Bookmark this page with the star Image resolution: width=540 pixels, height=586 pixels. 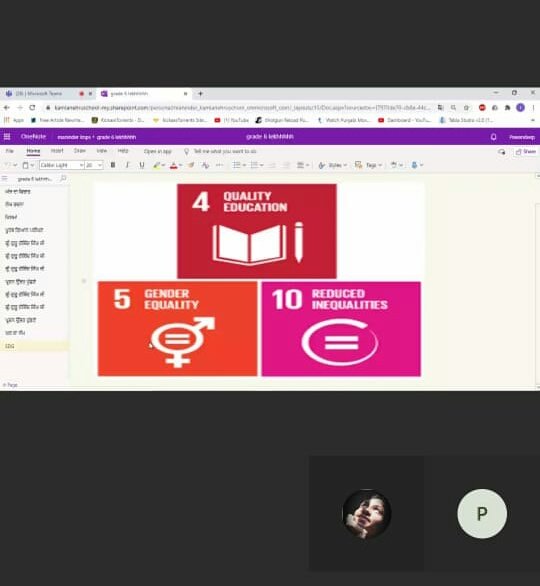pos(466,108)
